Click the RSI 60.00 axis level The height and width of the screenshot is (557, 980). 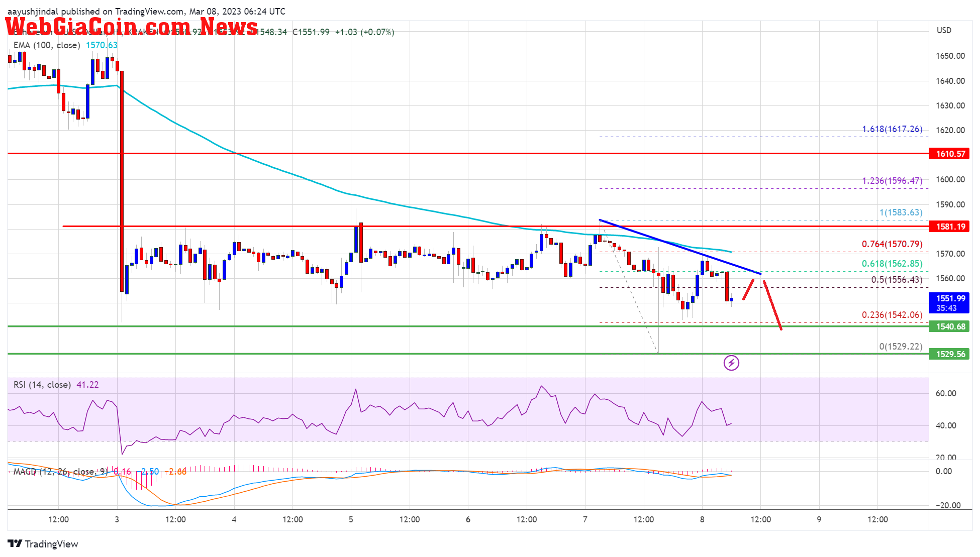[x=946, y=393]
